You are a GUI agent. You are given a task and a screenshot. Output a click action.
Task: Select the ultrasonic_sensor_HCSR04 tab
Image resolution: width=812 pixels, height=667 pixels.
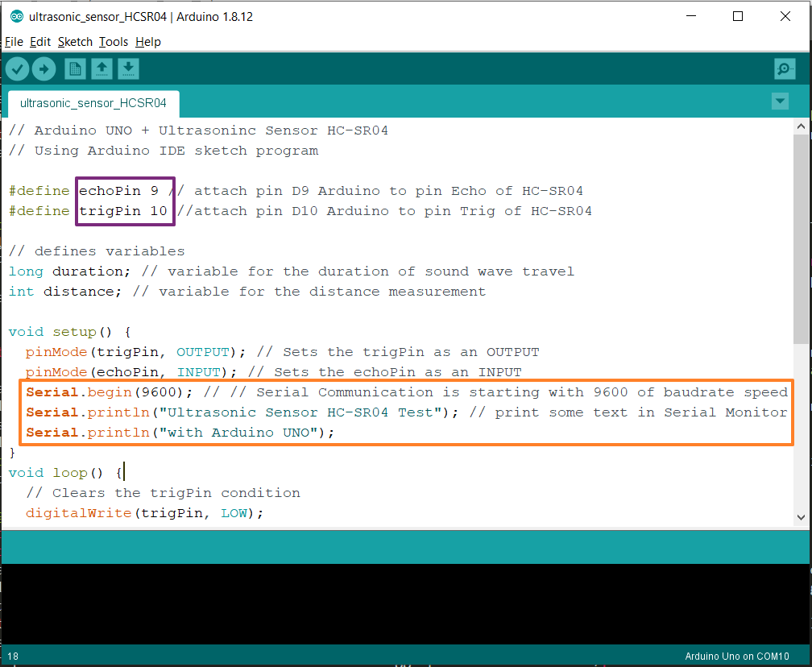(93, 104)
